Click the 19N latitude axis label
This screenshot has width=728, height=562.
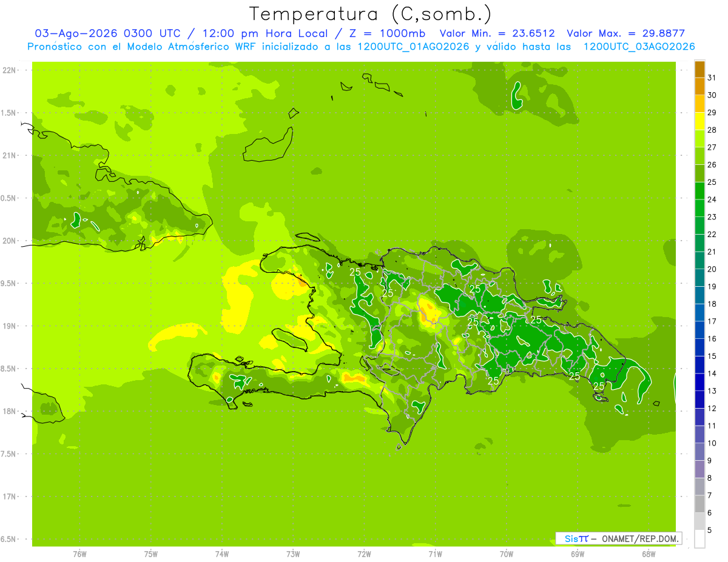pyautogui.click(x=10, y=326)
